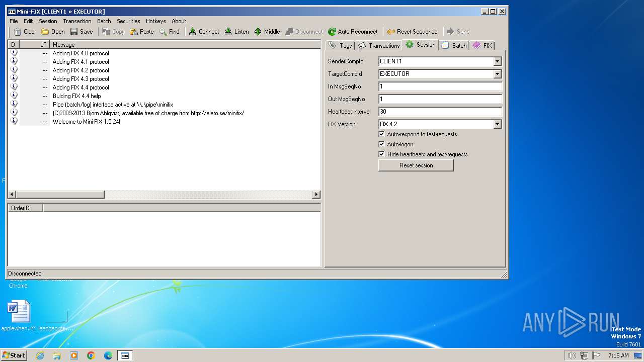Switch to the Batch tab
Screen dimensions: 644x362
click(454, 45)
